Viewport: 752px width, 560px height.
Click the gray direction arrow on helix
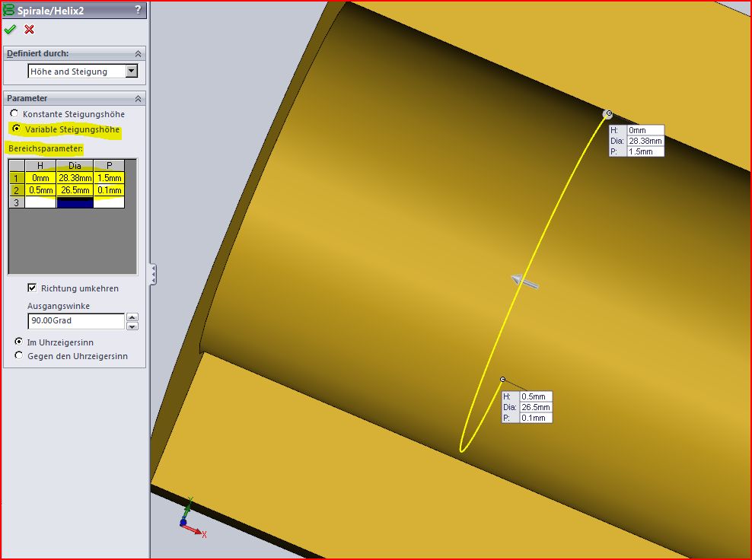[524, 282]
